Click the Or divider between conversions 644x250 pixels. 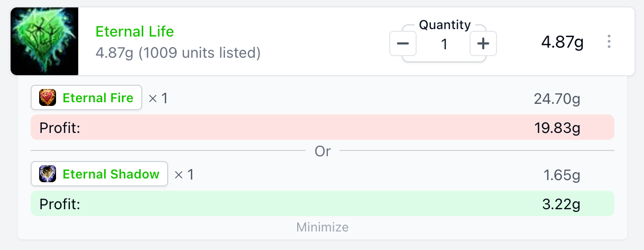coord(323,151)
